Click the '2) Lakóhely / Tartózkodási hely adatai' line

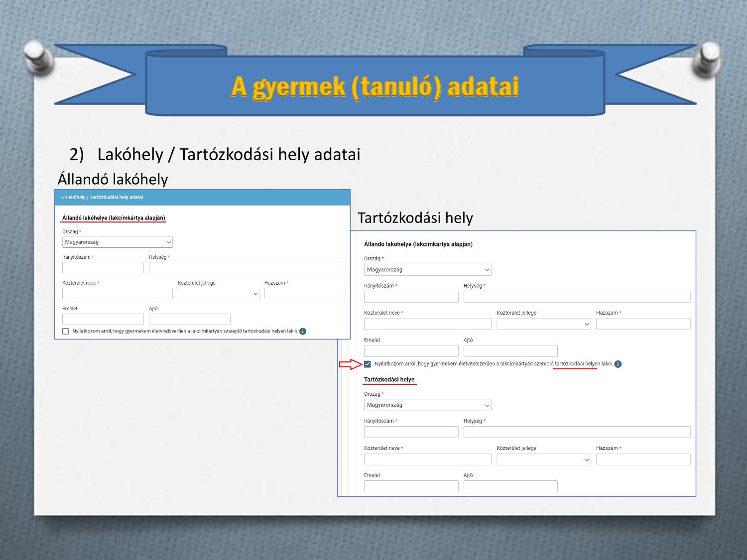(215, 154)
